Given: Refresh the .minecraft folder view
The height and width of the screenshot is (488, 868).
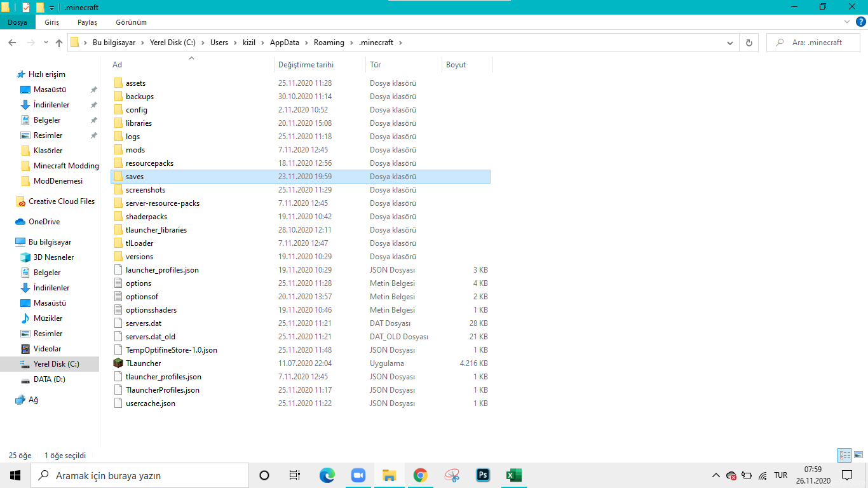Looking at the screenshot, I should point(749,43).
